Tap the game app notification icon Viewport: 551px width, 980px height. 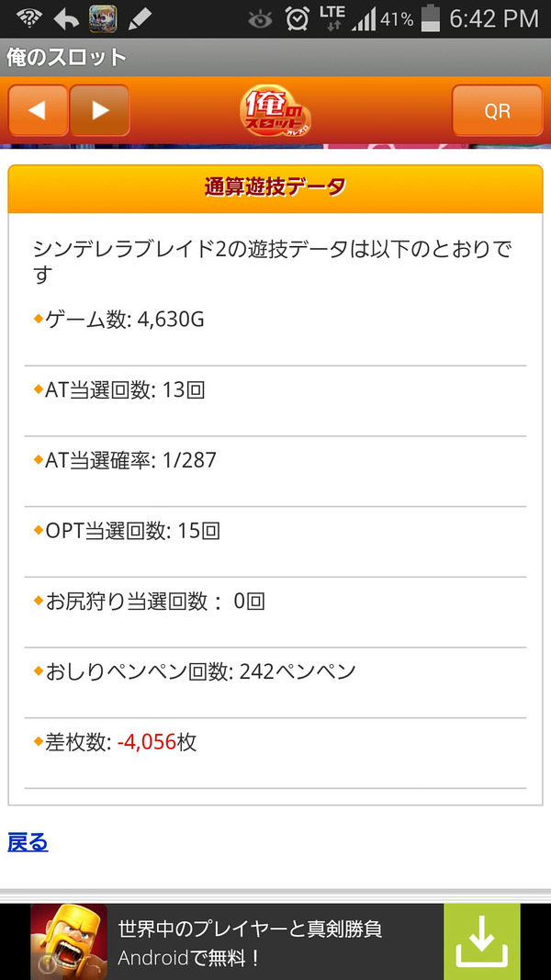[x=103, y=19]
